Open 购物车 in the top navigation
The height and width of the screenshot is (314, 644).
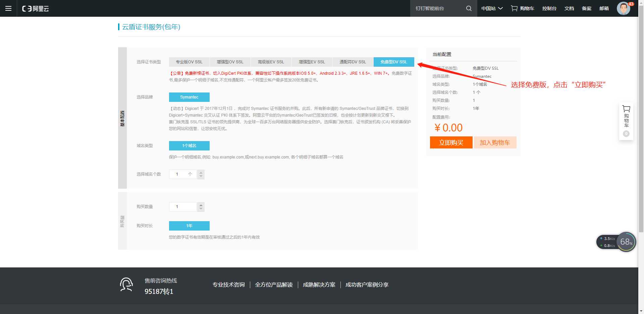523,8
